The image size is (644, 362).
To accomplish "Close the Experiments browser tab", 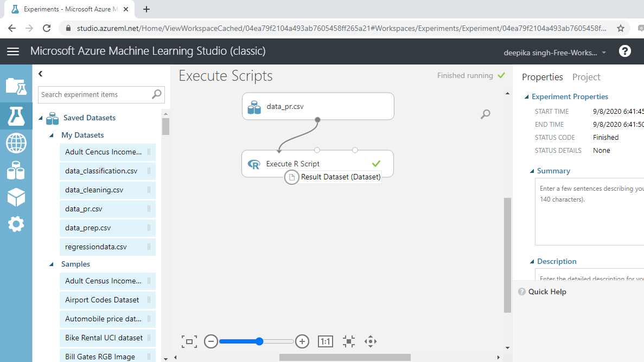I will 126,9.
